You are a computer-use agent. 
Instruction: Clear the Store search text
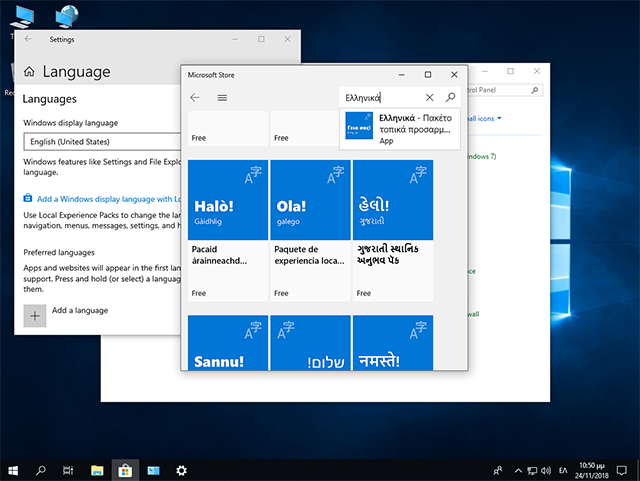tap(430, 98)
